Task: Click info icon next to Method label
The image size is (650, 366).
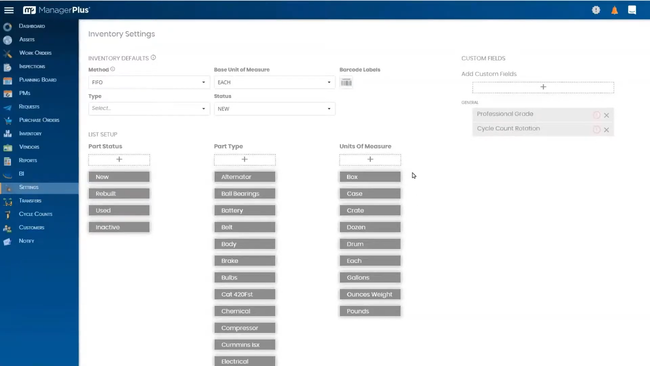Action: (x=113, y=69)
